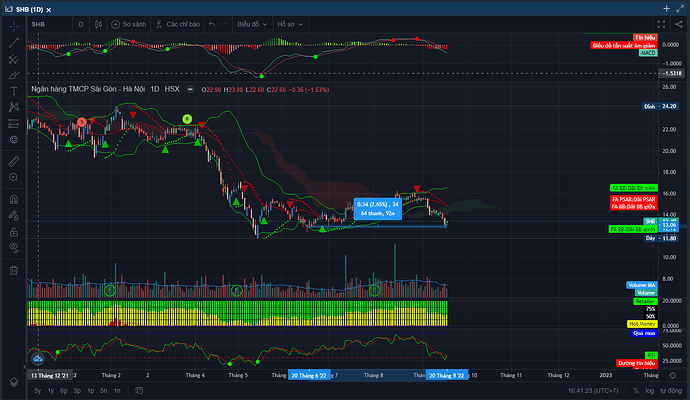The width and height of the screenshot is (690, 400).
Task: Click the D interval button
Action: point(81,23)
